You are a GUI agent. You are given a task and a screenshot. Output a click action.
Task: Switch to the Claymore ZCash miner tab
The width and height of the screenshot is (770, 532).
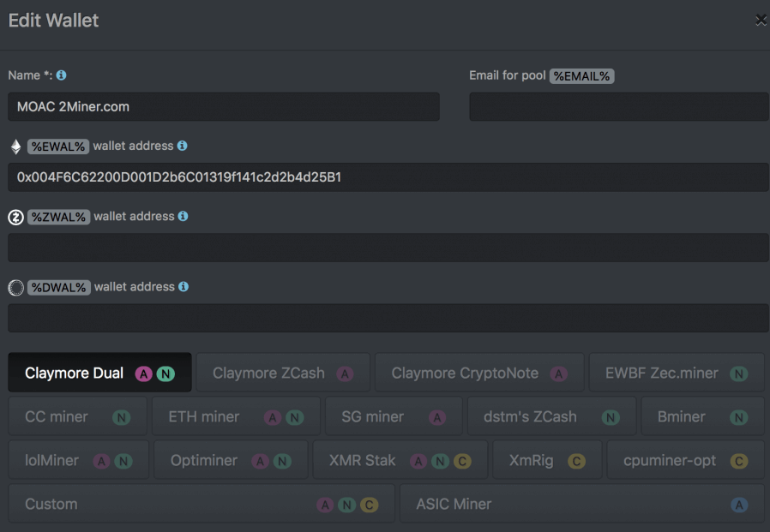pyautogui.click(x=283, y=374)
